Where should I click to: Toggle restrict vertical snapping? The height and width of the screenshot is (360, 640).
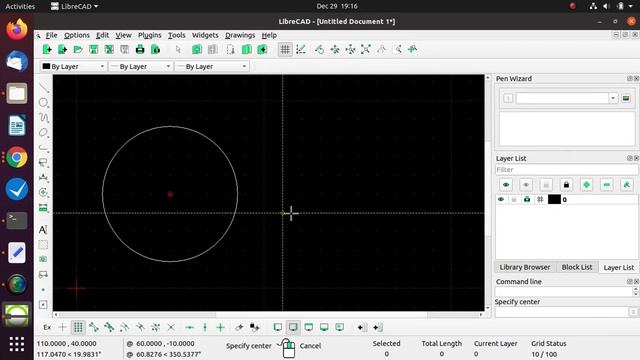click(205, 327)
